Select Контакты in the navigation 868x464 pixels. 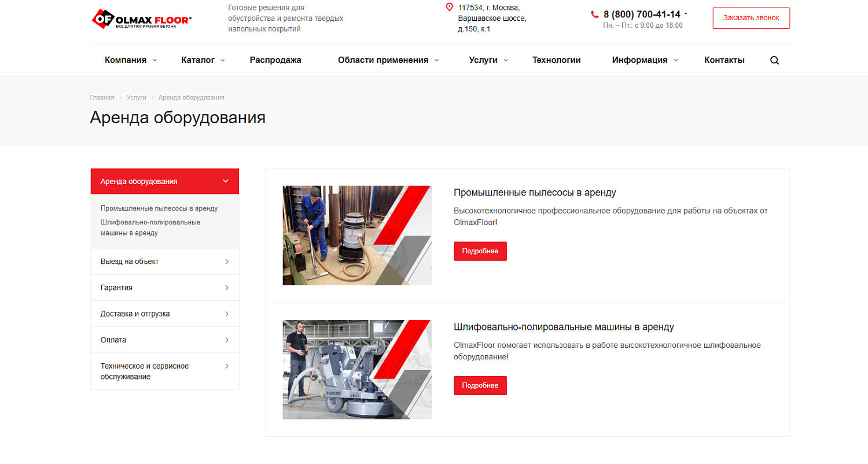point(724,60)
